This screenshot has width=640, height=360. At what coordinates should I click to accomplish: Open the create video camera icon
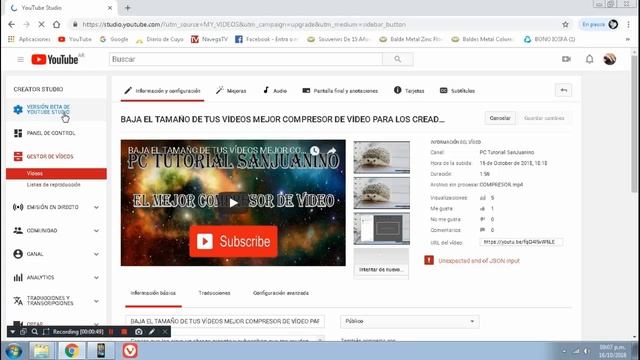click(566, 59)
